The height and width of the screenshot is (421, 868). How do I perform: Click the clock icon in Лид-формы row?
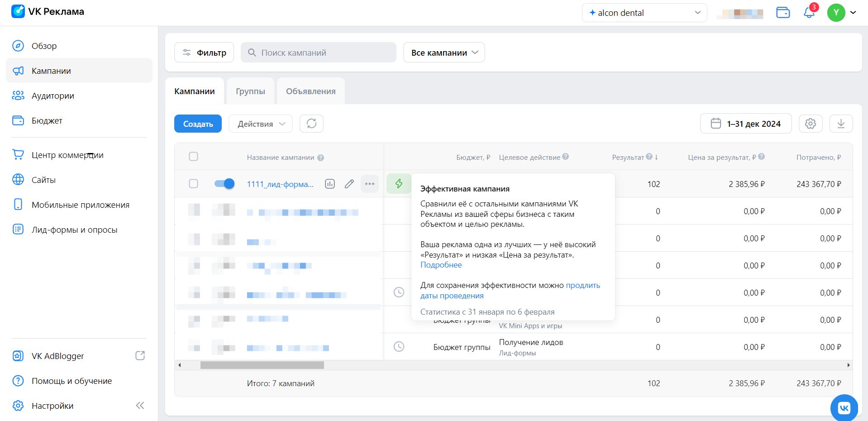coord(399,347)
